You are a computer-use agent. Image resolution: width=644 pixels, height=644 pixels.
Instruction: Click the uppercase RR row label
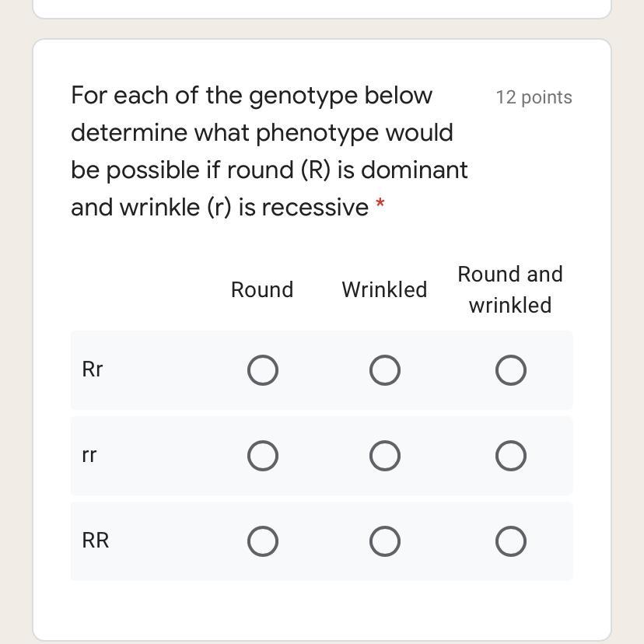[x=95, y=541]
